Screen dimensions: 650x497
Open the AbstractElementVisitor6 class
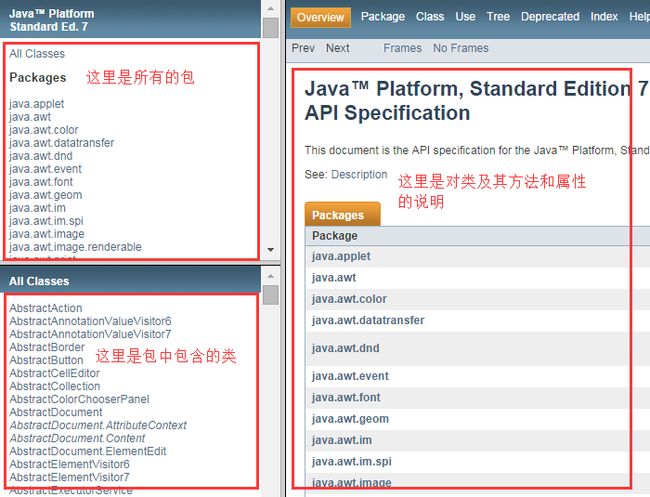[x=69, y=464]
